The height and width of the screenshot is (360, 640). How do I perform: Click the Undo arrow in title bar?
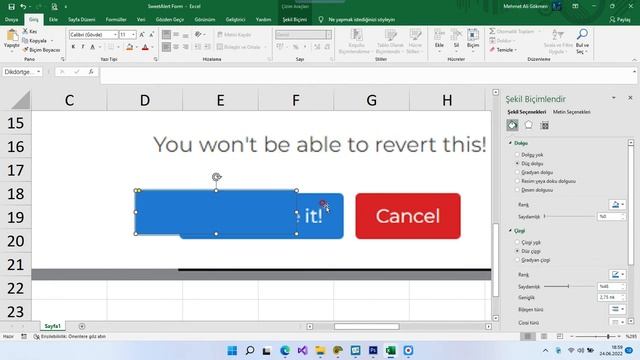coord(23,7)
